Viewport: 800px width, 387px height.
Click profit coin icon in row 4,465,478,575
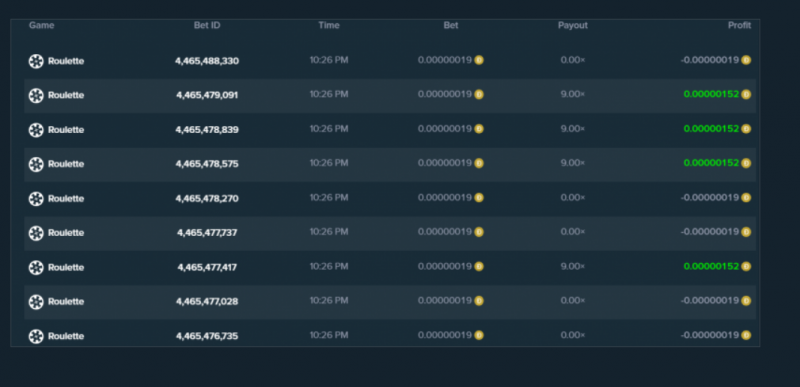746,163
